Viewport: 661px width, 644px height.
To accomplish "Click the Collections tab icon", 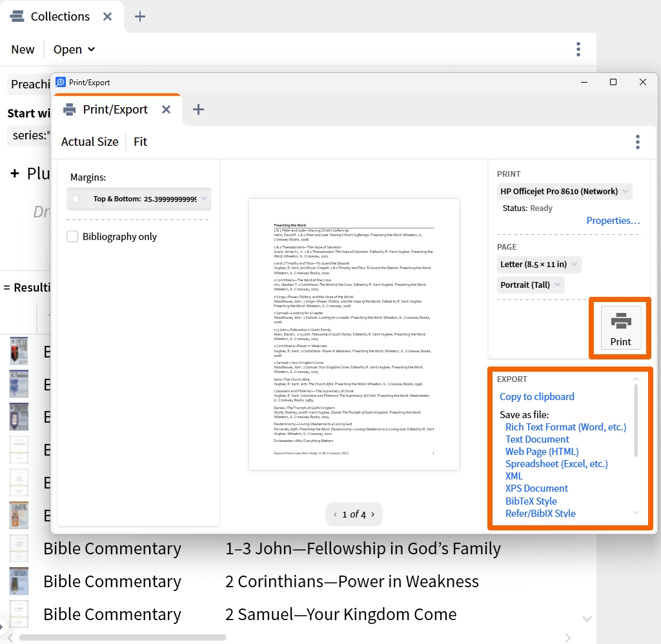I will click(x=17, y=16).
